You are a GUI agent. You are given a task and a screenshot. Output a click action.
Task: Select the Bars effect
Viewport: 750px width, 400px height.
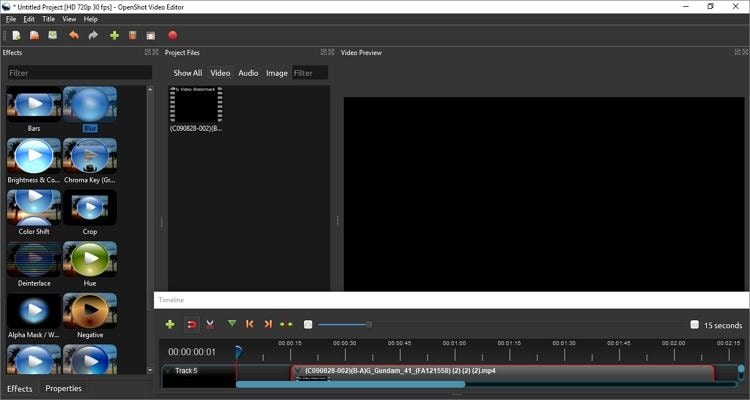[x=34, y=109]
